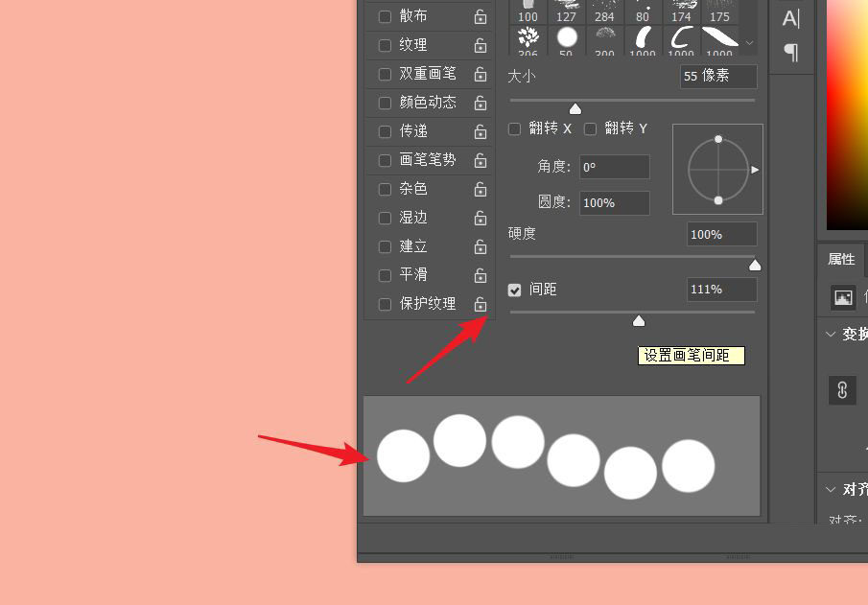This screenshot has width=868, height=605.
Task: Click the 间距 spacing value field
Action: [x=722, y=290]
